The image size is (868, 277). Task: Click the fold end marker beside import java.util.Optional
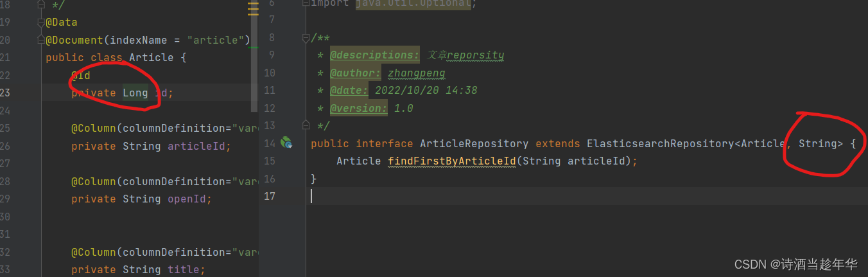click(307, 3)
